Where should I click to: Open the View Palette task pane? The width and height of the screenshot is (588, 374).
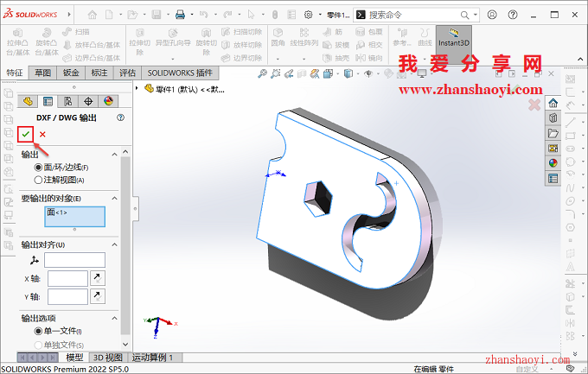553,148
